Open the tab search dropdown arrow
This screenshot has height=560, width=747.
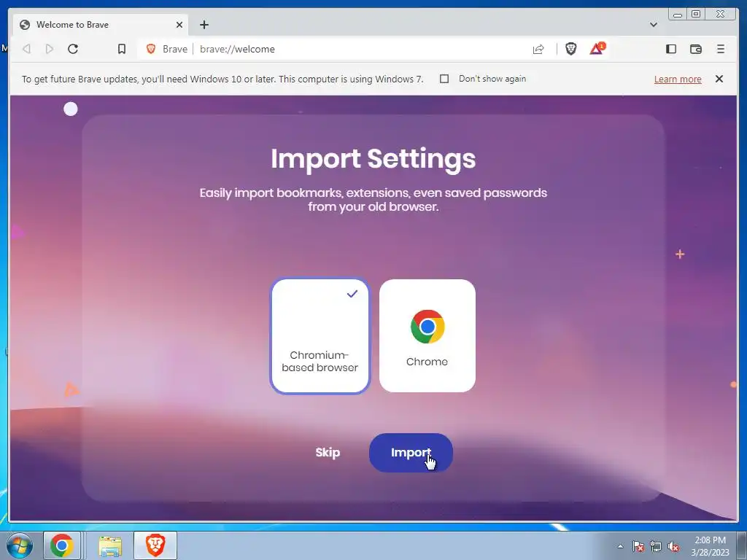coord(654,25)
